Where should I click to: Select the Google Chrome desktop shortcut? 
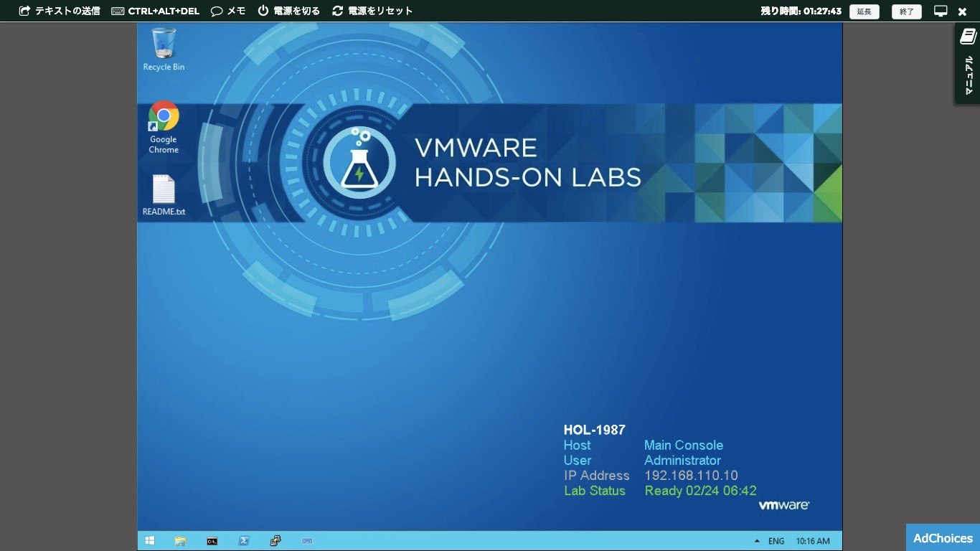164,128
